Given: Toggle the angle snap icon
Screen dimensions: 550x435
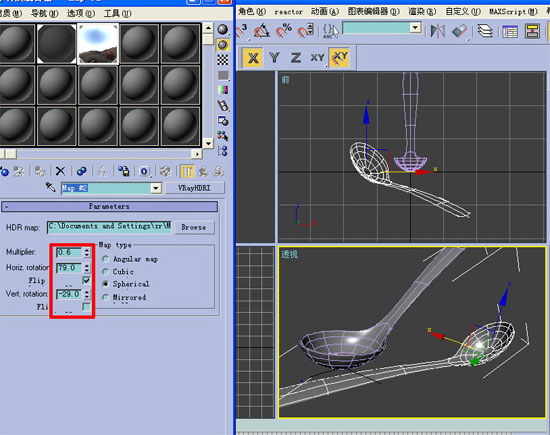Looking at the screenshot, I should coord(262,31).
